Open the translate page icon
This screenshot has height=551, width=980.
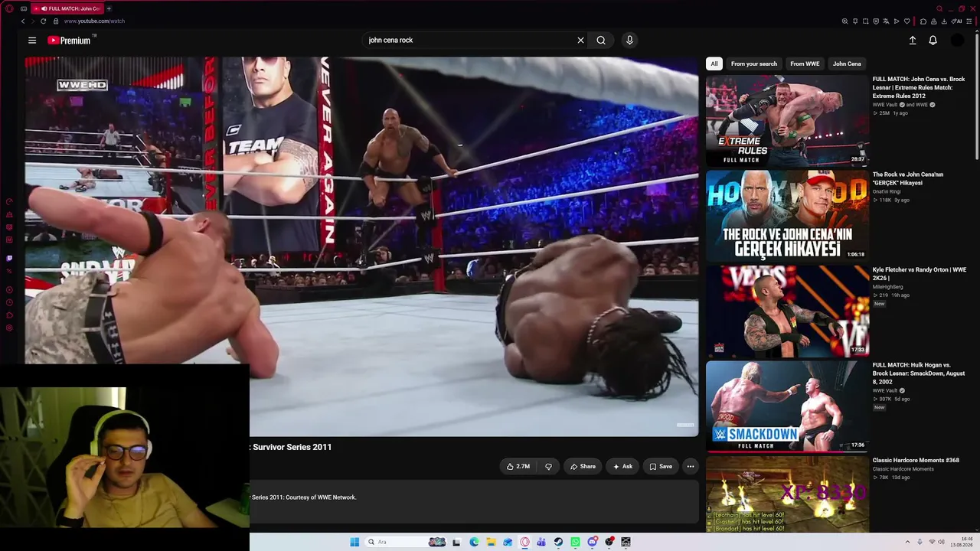coord(887,21)
